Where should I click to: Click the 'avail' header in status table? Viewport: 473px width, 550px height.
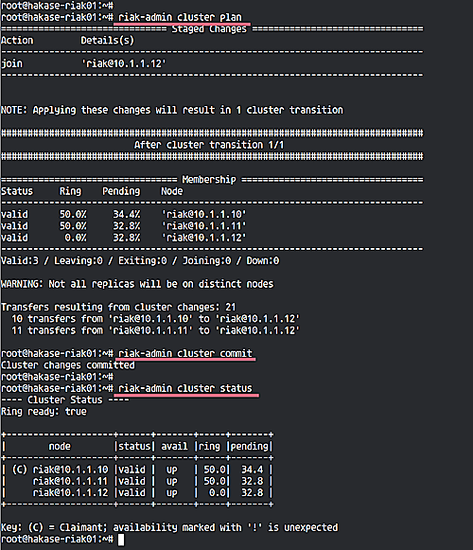click(x=174, y=447)
